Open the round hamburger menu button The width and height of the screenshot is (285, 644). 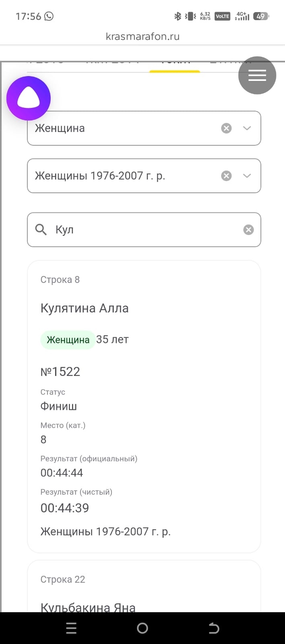[x=257, y=75]
